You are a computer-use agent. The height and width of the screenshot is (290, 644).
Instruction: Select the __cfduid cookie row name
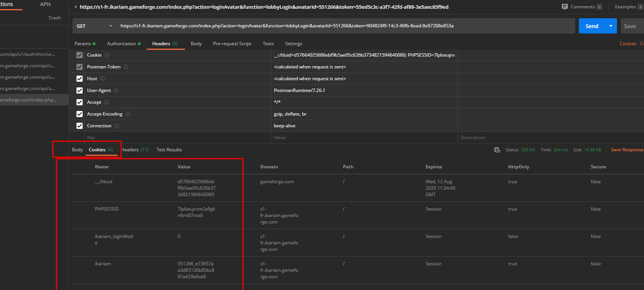[x=104, y=182]
